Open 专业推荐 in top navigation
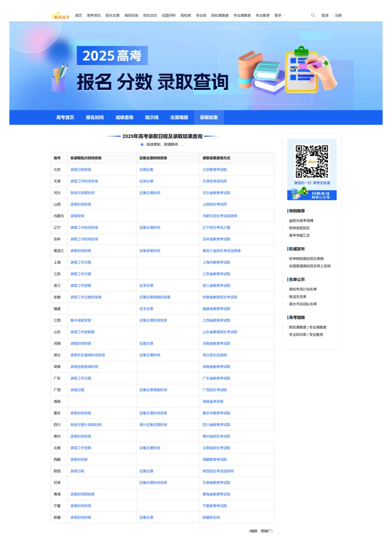 point(262,16)
